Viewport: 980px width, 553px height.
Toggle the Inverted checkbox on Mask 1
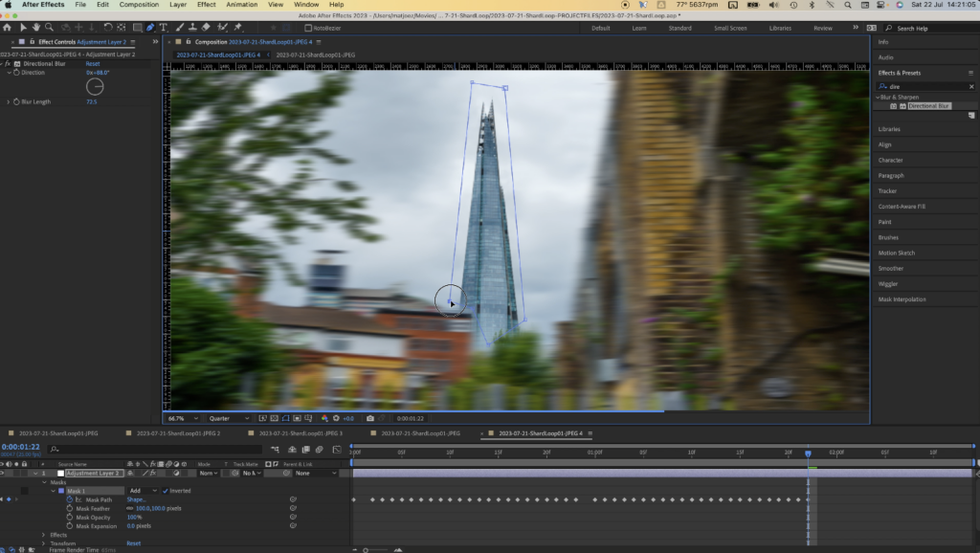(x=165, y=490)
